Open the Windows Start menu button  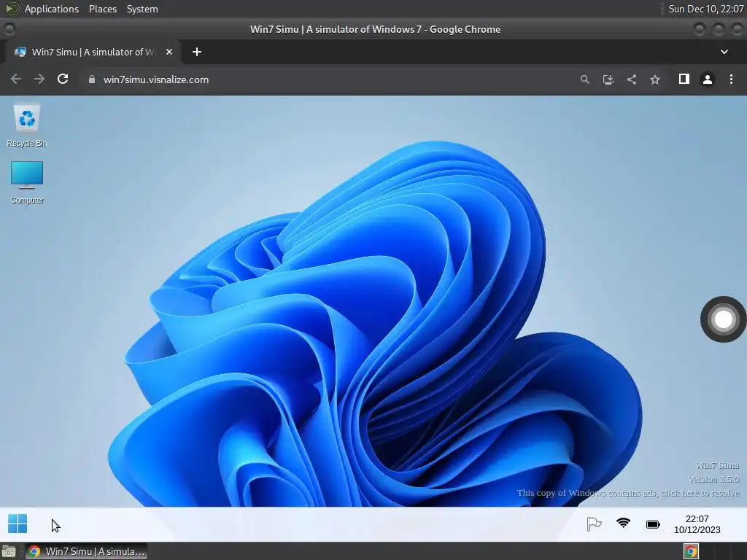point(18,524)
